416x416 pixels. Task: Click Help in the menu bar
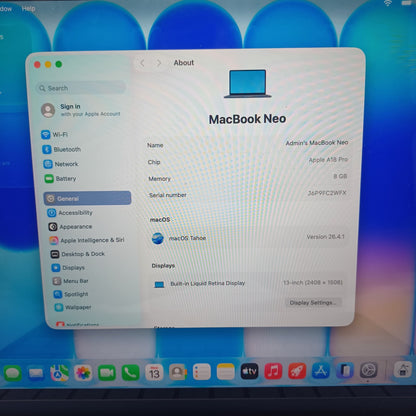pyautogui.click(x=29, y=9)
